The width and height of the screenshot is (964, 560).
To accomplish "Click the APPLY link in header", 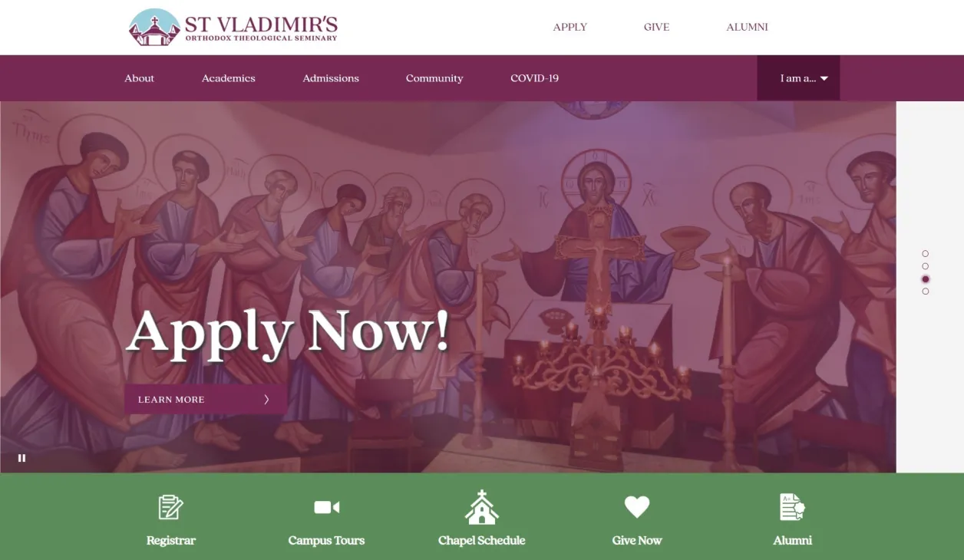I will 570,27.
